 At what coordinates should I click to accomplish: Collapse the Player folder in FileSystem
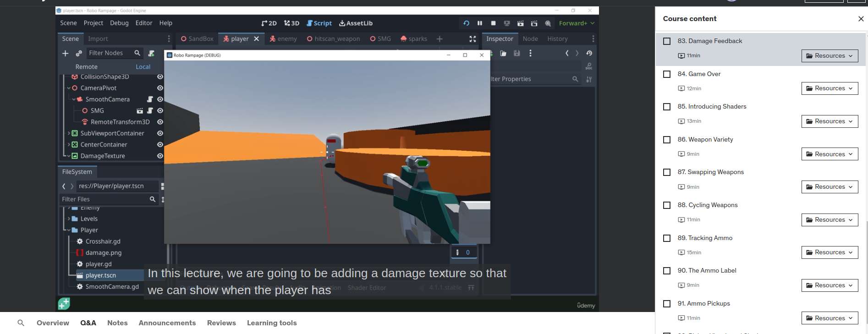[x=69, y=230]
